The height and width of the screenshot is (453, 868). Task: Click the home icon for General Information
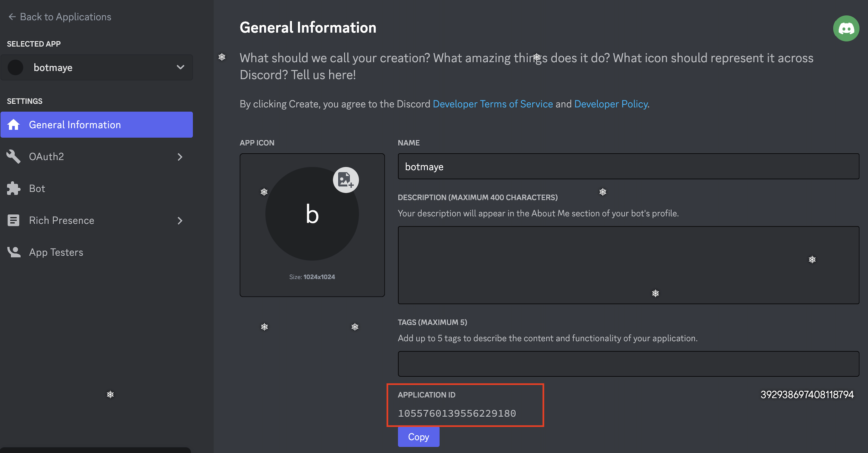pos(14,125)
